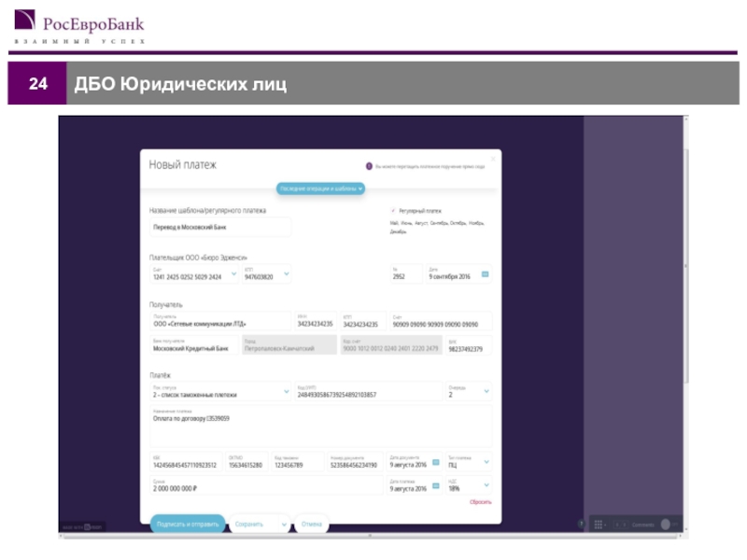
Task: Click the vertical scrollbar on the right
Action: [x=686, y=266]
